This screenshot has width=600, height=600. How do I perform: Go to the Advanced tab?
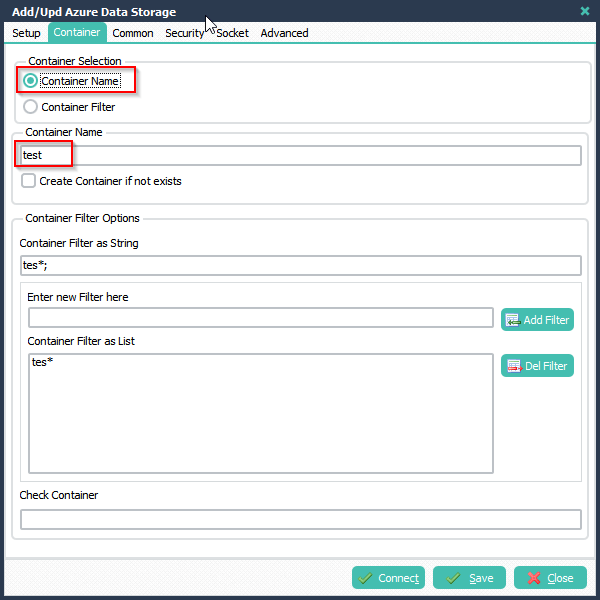284,33
